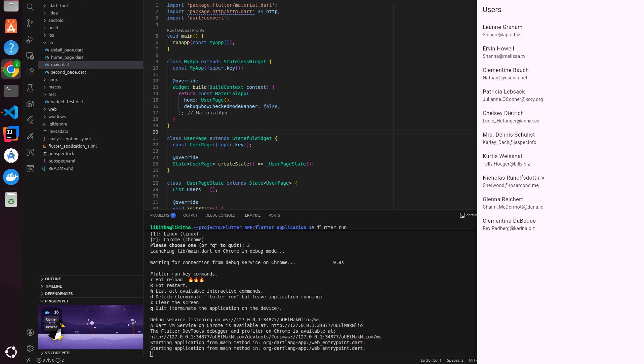Switch to the DEBUG CONSOLE tab
This screenshot has width=644, height=364.
(220, 215)
